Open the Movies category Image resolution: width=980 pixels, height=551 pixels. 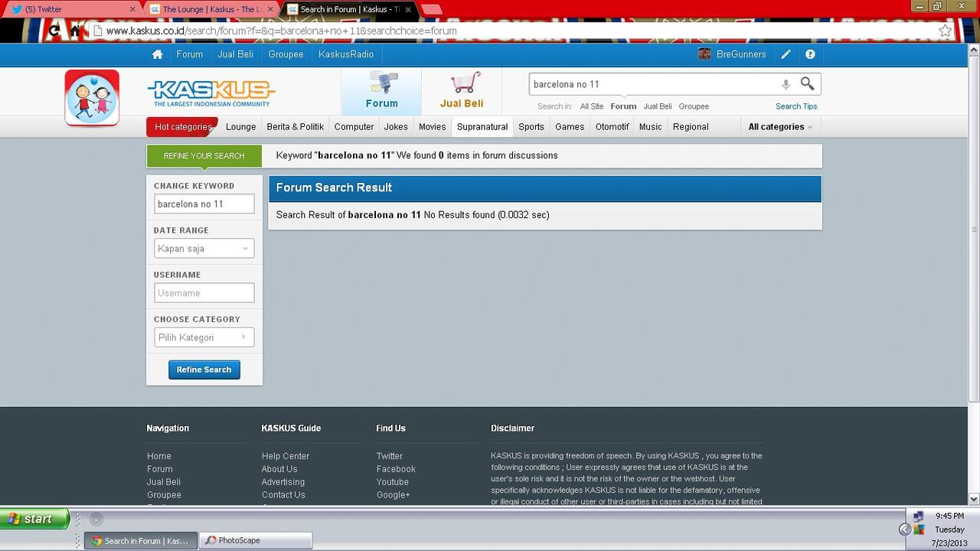coord(432,127)
